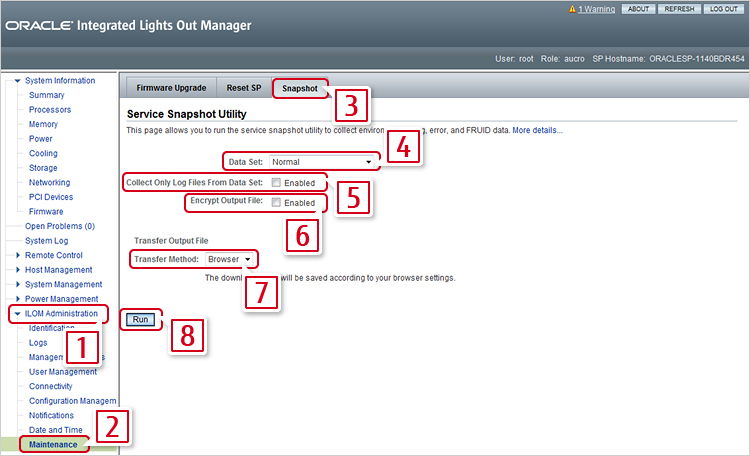Open the User Management page
This screenshot has width=750, height=456.
(63, 372)
